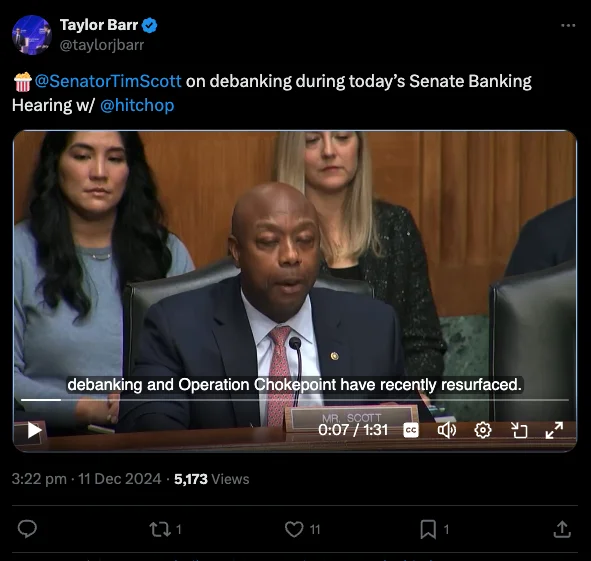This screenshot has width=591, height=561.
Task: Play the video with the play button
Action: click(34, 430)
